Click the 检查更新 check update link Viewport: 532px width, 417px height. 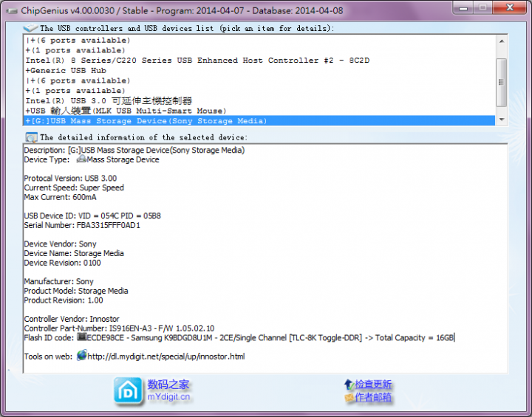(373, 385)
